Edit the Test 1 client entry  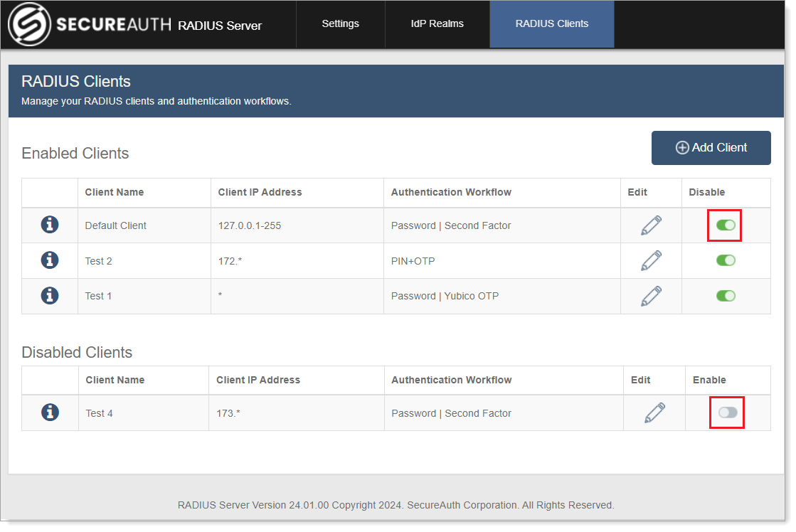(x=651, y=295)
